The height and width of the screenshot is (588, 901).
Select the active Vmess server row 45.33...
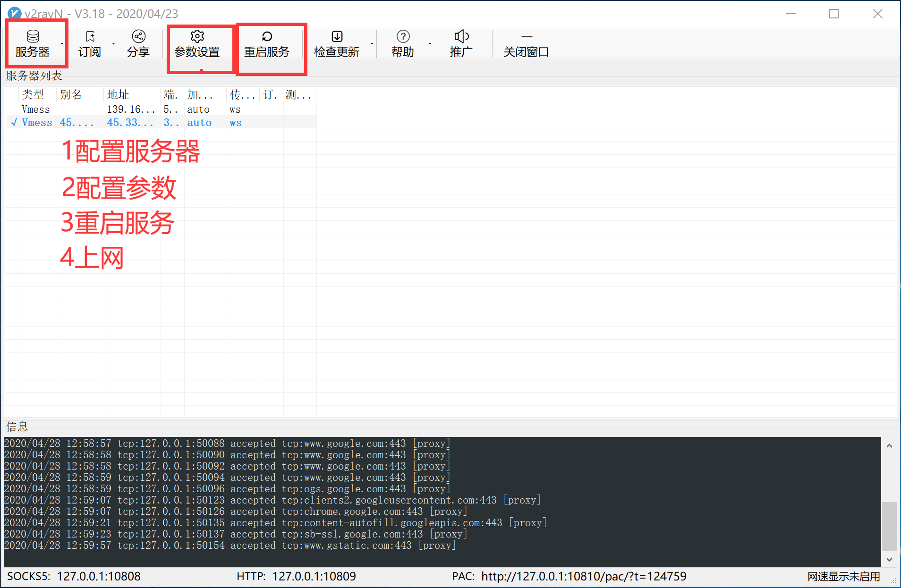click(161, 123)
